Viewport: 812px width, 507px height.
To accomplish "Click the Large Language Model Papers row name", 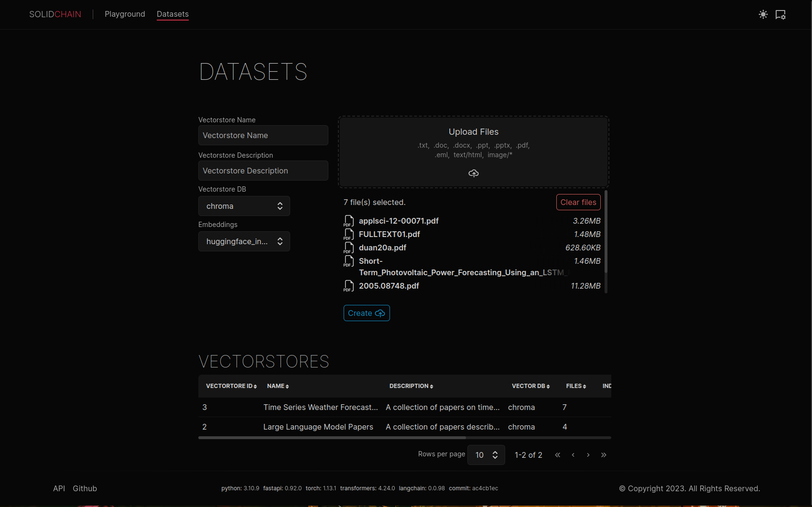I will tap(318, 427).
